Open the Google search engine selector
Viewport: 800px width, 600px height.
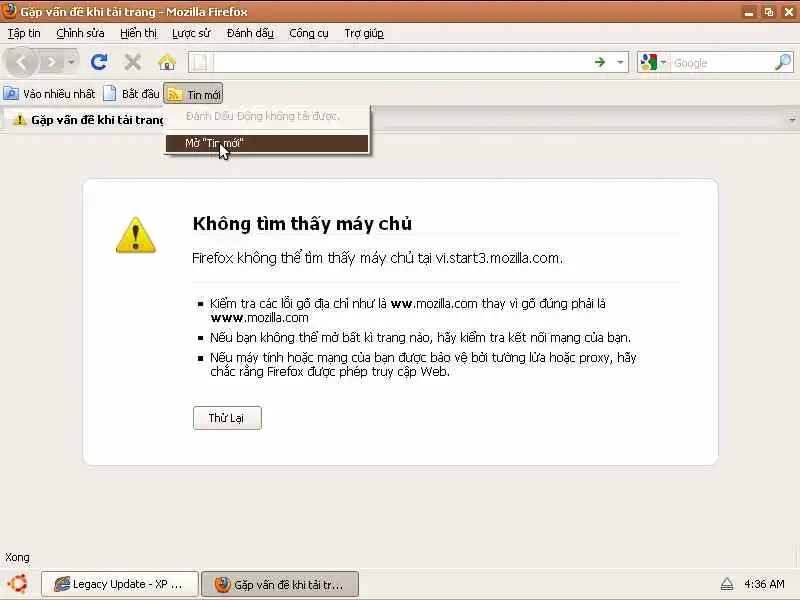coord(654,63)
